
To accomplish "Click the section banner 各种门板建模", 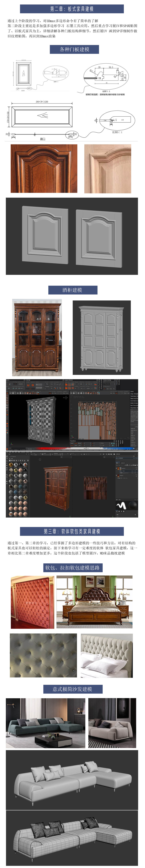I will (x=74, y=49).
